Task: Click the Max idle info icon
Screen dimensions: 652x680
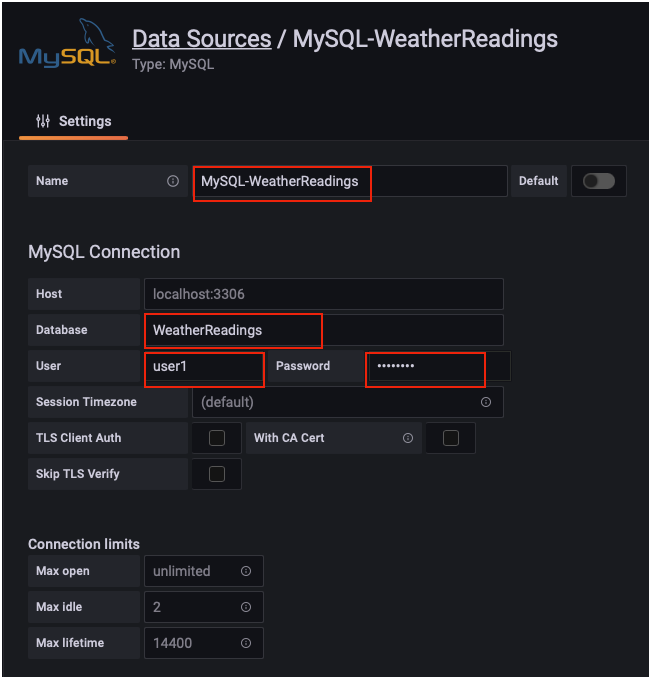Action: point(246,607)
